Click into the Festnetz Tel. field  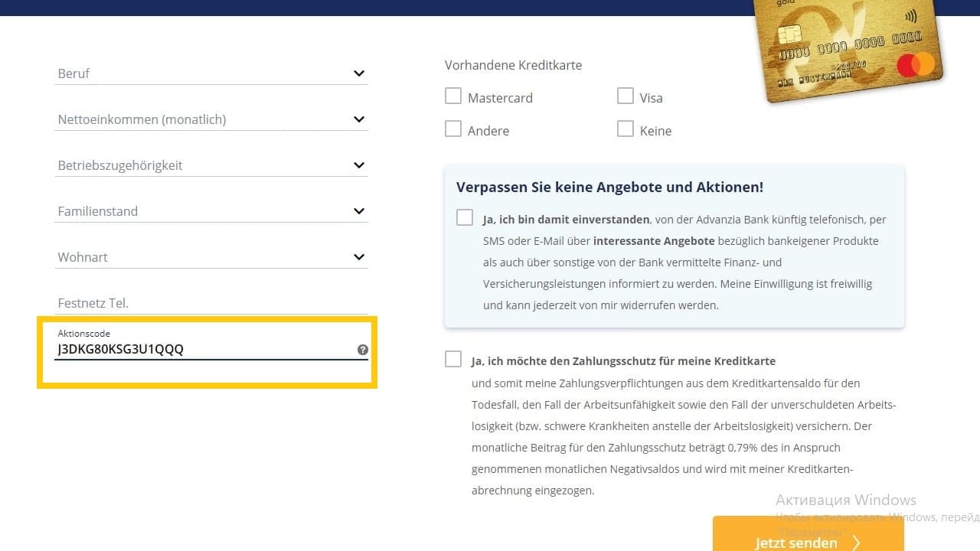211,303
